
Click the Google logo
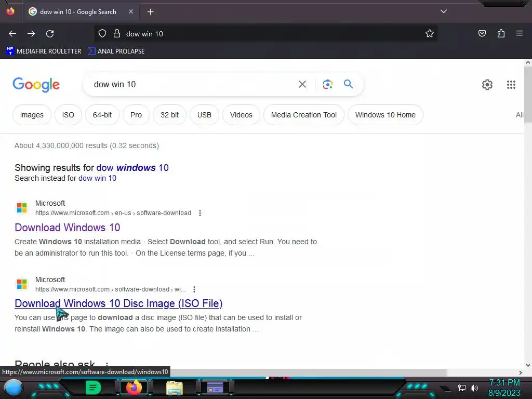(36, 85)
